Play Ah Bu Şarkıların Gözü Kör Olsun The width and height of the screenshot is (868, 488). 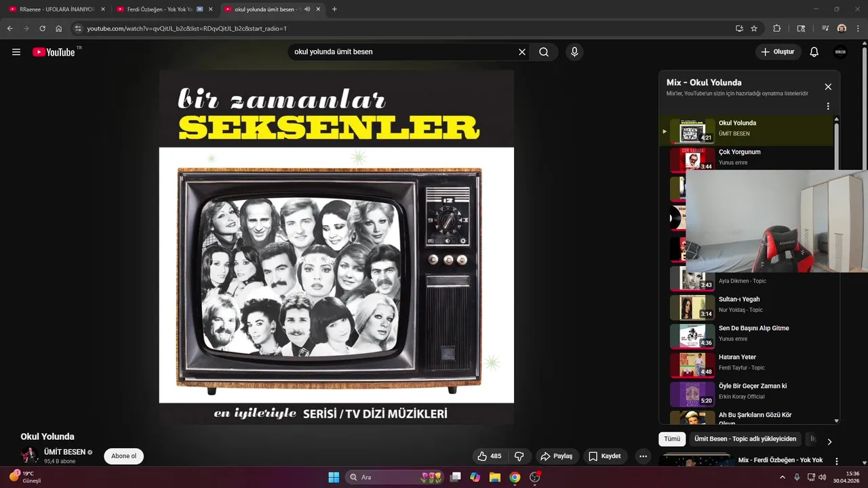pyautogui.click(x=747, y=418)
